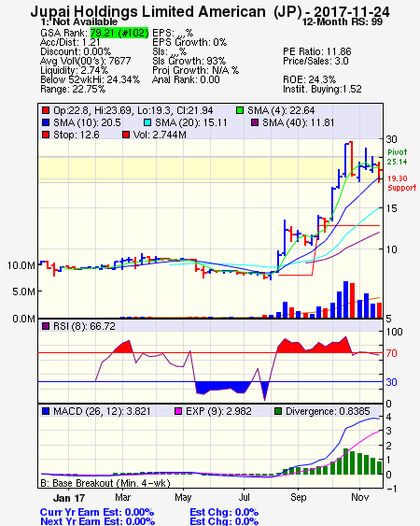Click the highlighted GSA Rank 79.21 value
This screenshot has height=526, width=420.
point(119,33)
